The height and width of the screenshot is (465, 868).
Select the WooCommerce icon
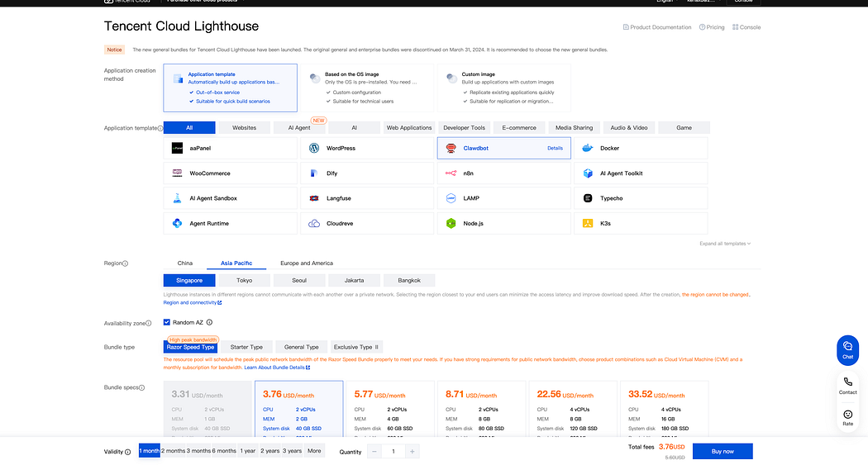[177, 173]
